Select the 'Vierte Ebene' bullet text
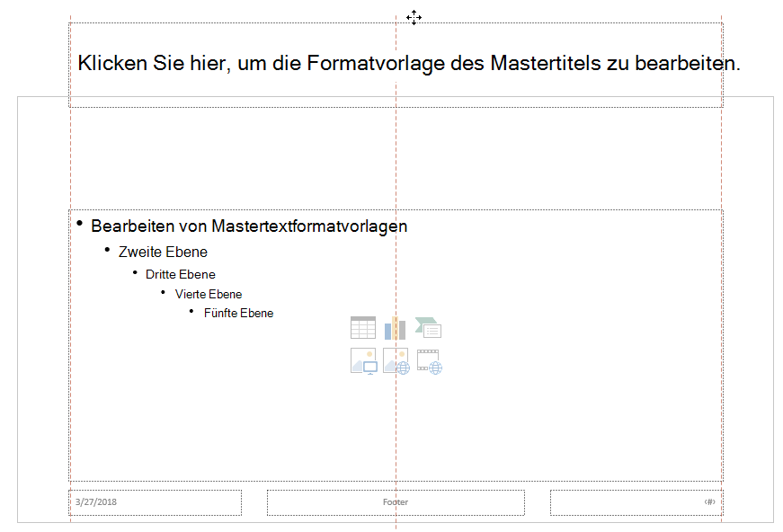 [x=209, y=294]
